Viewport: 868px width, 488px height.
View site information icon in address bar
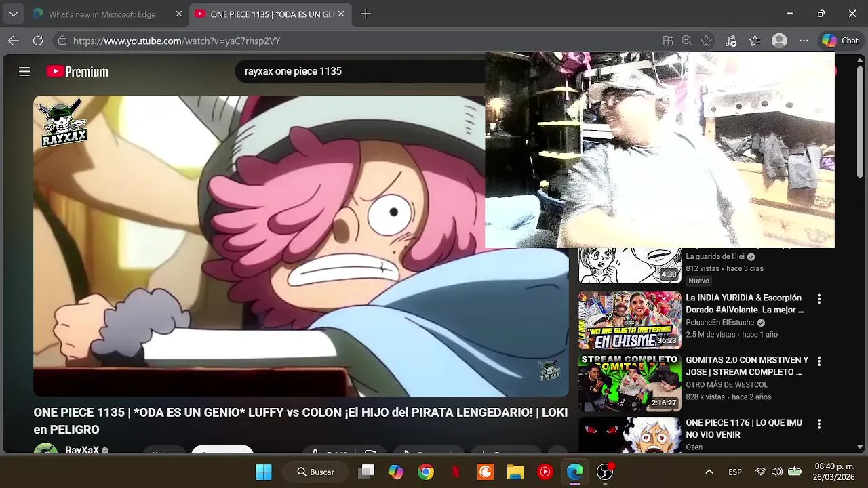(62, 41)
